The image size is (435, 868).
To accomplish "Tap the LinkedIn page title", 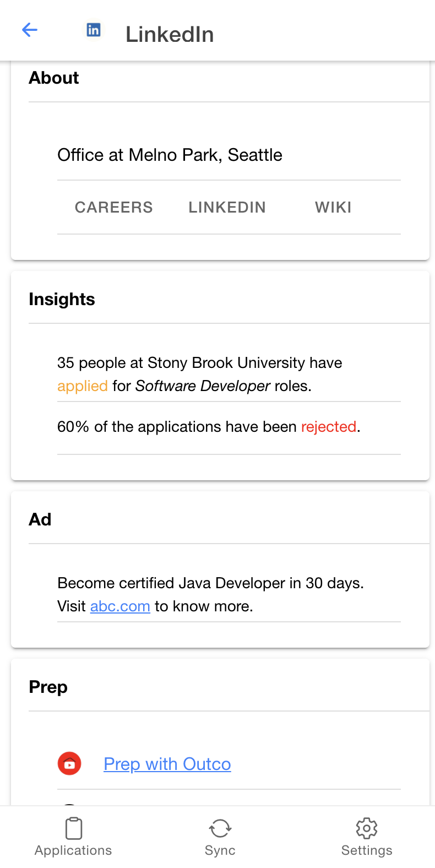I will point(170,34).
